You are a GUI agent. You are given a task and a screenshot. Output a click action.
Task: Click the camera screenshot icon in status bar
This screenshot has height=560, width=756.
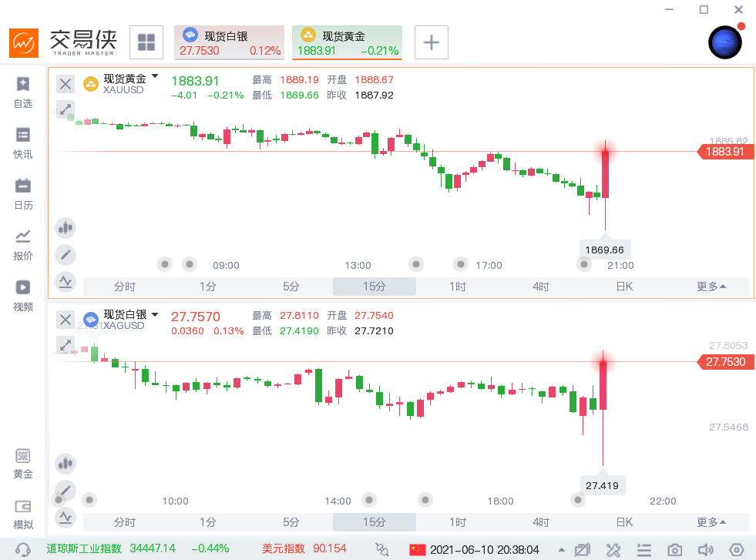(675, 549)
